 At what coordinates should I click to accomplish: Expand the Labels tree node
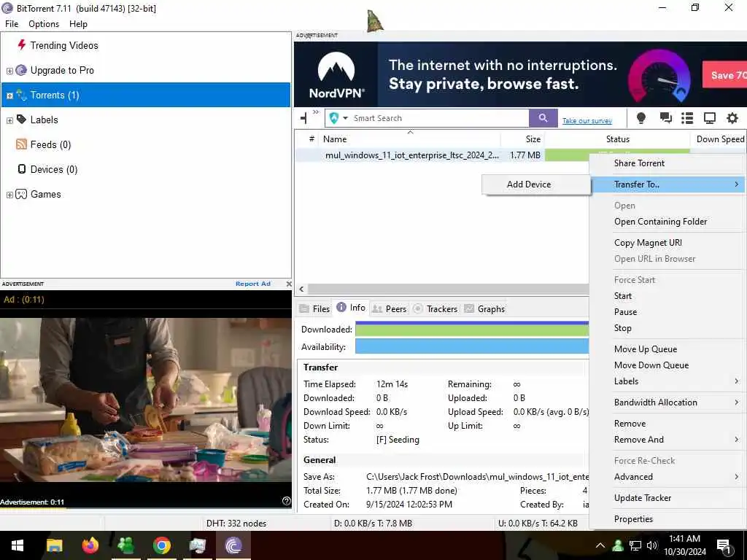pos(9,120)
